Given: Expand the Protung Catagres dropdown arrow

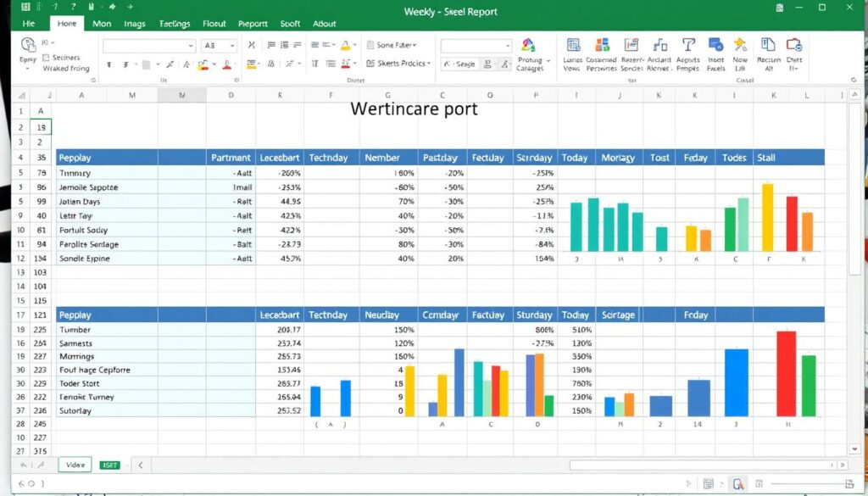Looking at the screenshot, I should pyautogui.click(x=548, y=60).
